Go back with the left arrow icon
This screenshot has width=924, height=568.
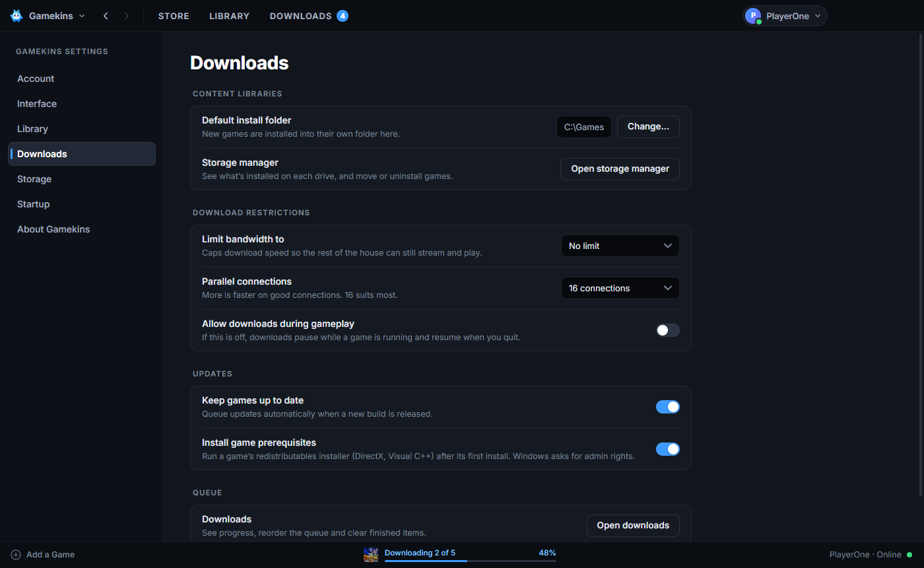point(106,16)
